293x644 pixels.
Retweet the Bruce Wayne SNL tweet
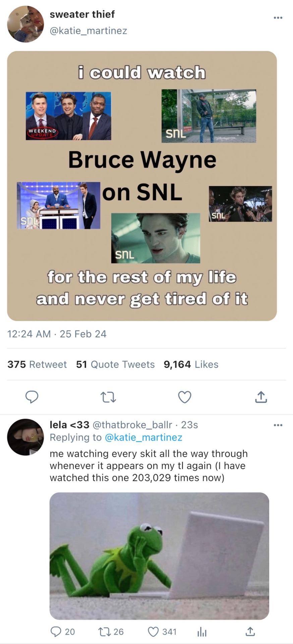pos(108,397)
